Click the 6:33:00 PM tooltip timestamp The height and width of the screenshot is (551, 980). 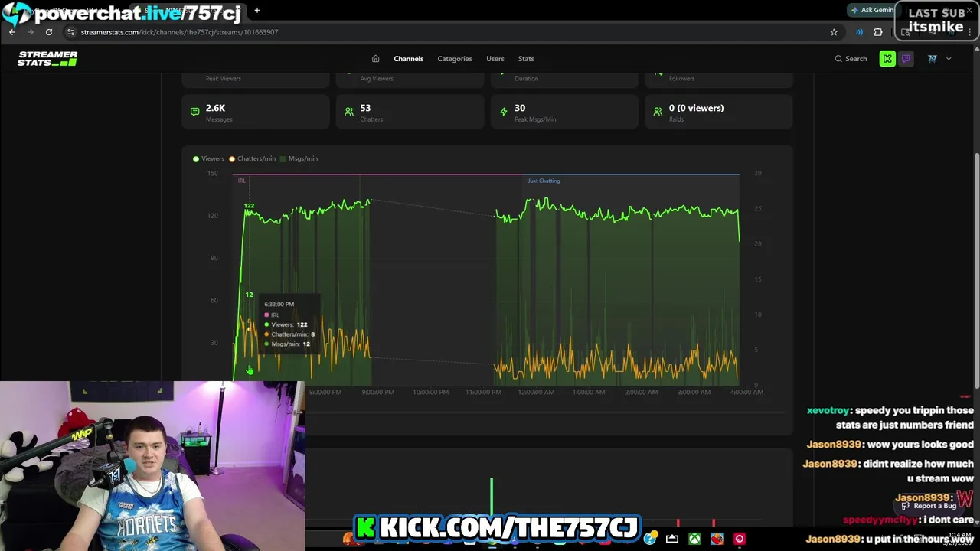point(279,304)
